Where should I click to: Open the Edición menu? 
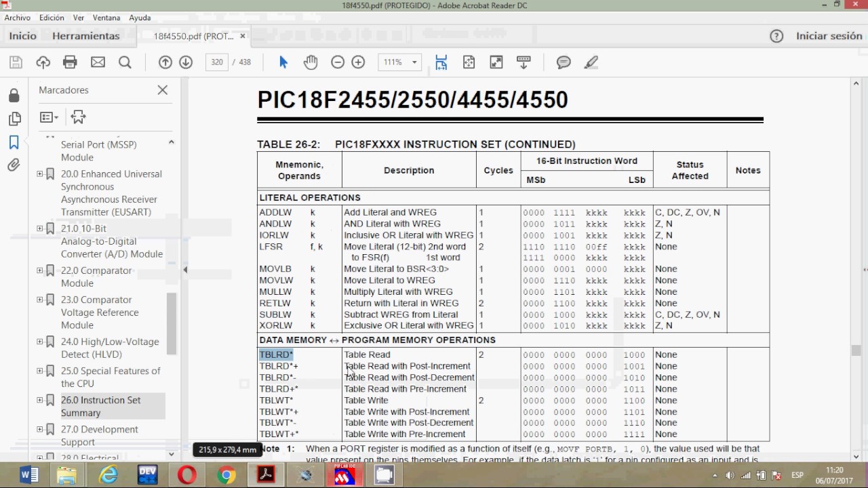click(52, 18)
